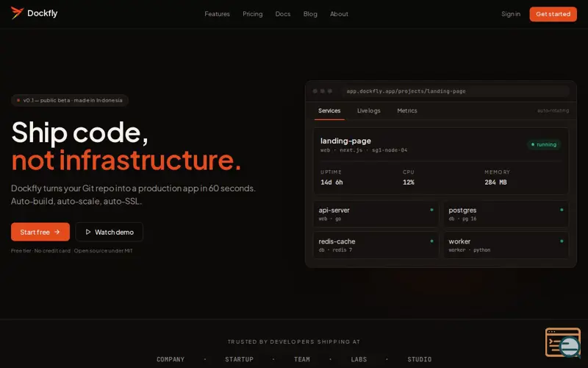The height and width of the screenshot is (368, 588).
Task: Click the COMPANY logo text
Action: pos(171,359)
